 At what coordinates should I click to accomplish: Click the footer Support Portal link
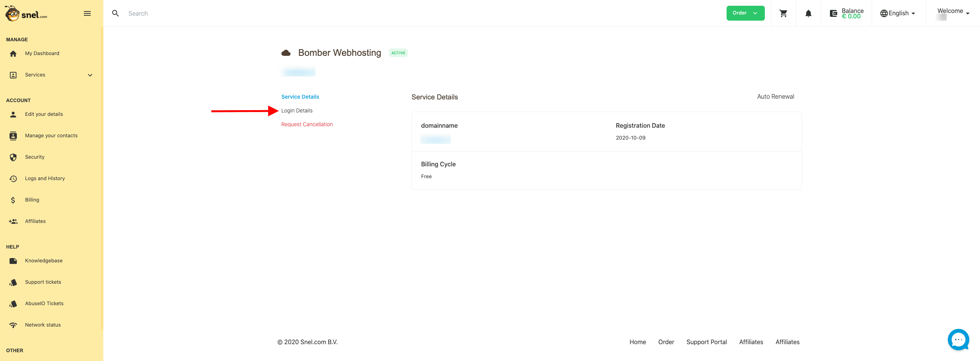pos(706,342)
